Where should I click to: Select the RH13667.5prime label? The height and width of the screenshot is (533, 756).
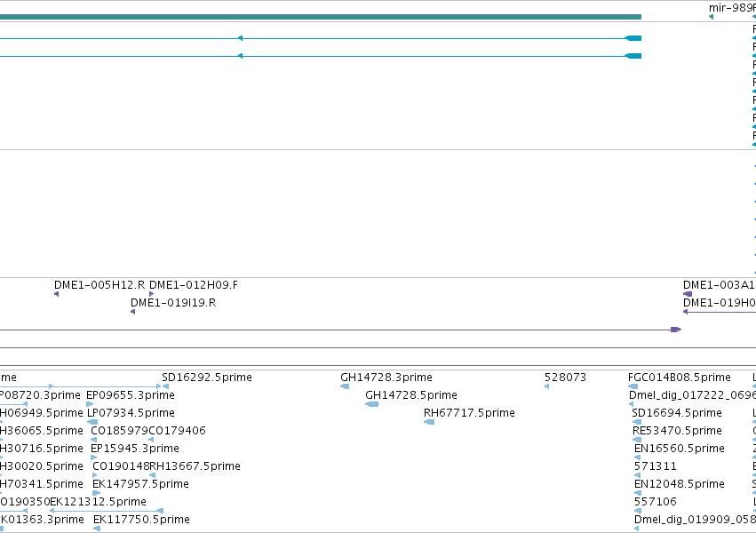click(x=195, y=466)
